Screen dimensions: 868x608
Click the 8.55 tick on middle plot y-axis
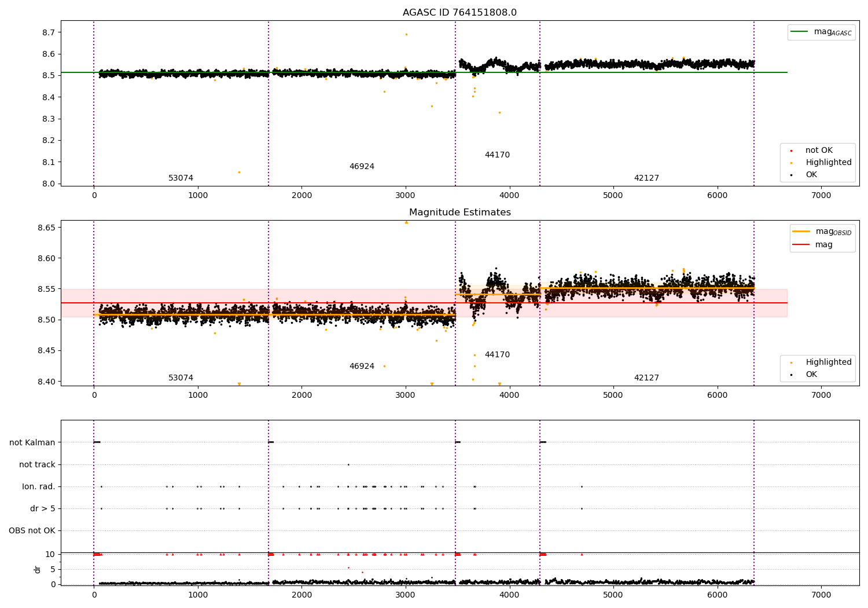46,289
